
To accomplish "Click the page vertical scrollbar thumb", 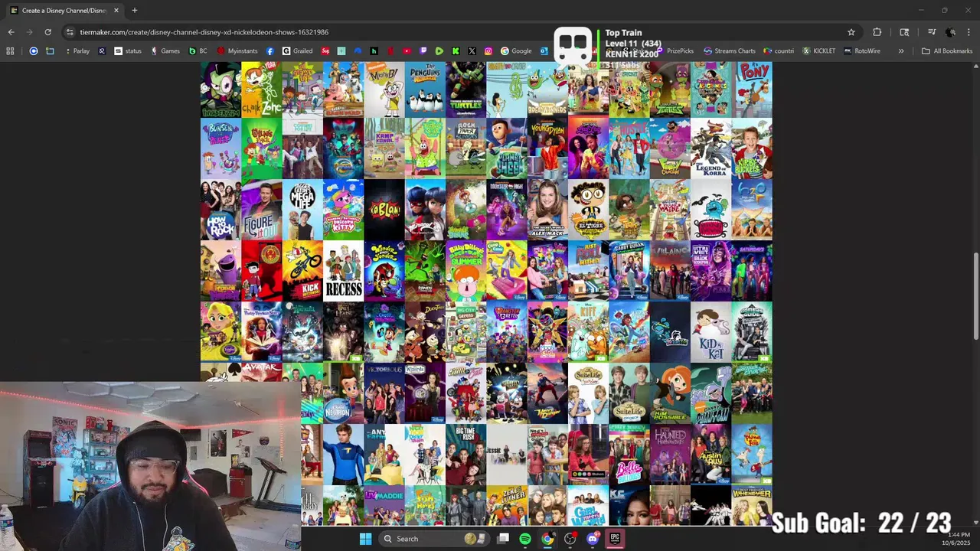I will 975,298.
